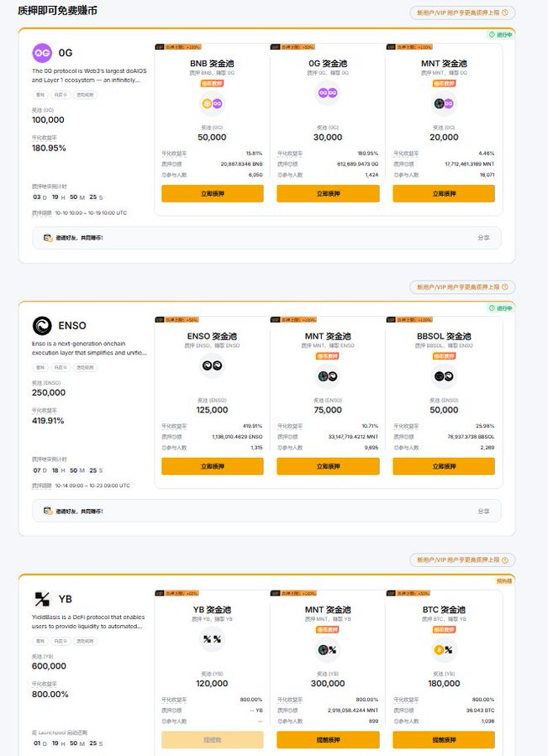This screenshot has width=548, height=756.
Task: Click 分享 in the 0G invite banner
Action: click(483, 239)
